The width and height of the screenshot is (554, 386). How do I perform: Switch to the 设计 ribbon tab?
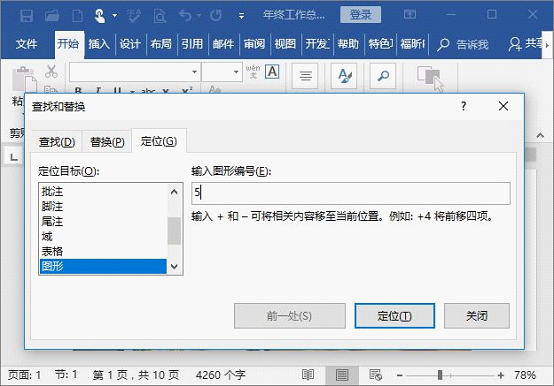click(130, 44)
